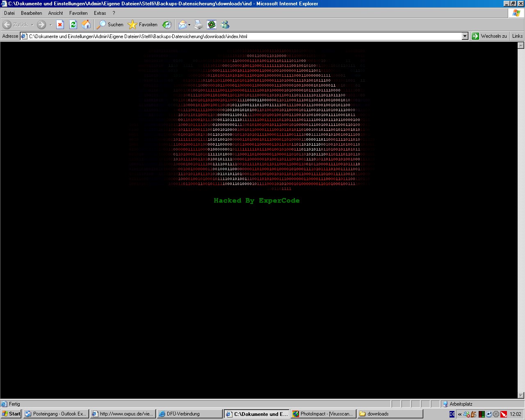Expand the Zurück back history arrow
Viewport: 525px width, 420px height.
click(x=32, y=25)
